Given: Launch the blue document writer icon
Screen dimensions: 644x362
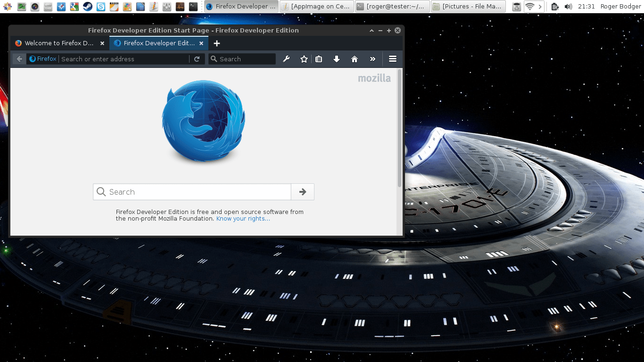Looking at the screenshot, I should [x=140, y=7].
